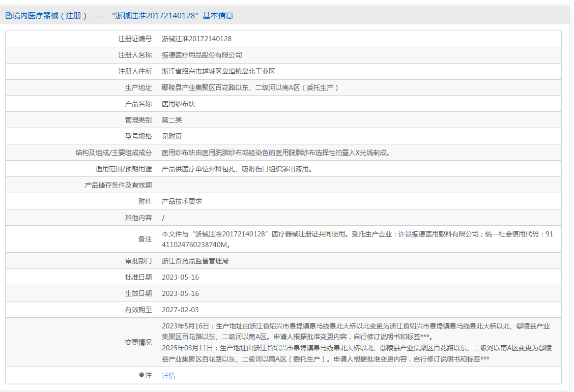
Task: Click the attachment value 产品技术要求
Action: pyautogui.click(x=182, y=201)
